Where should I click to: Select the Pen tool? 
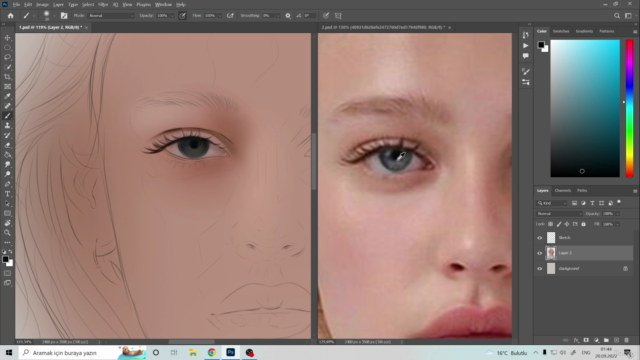pos(7,184)
